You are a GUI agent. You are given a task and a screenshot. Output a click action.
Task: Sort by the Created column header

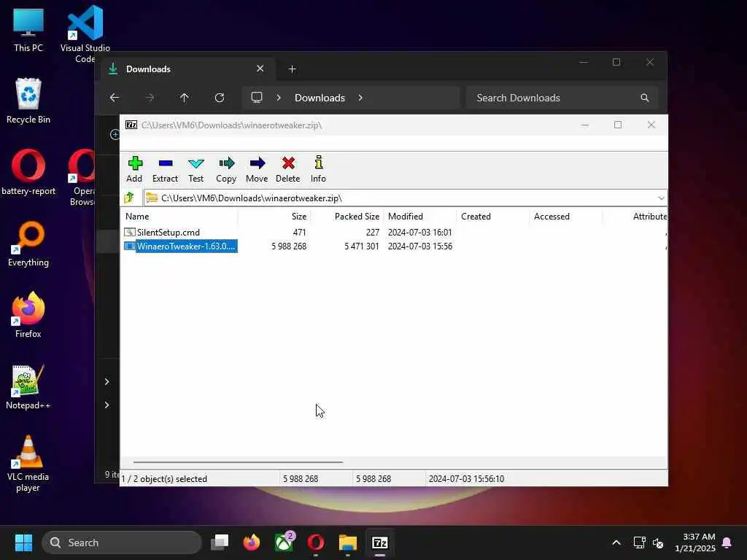point(492,216)
